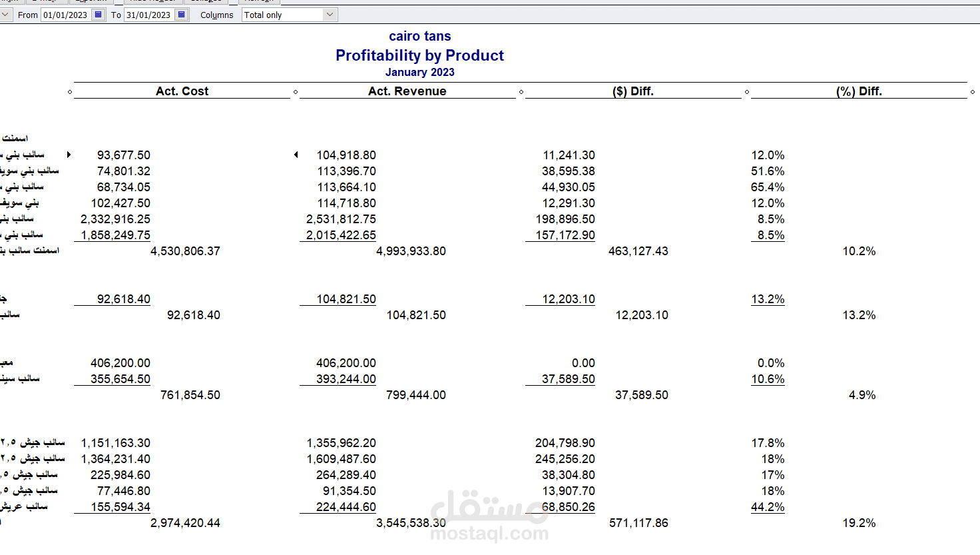Click diamond handle between Act. Revenue and ($) Diff.
The width and height of the screenshot is (980, 555).
[521, 92]
